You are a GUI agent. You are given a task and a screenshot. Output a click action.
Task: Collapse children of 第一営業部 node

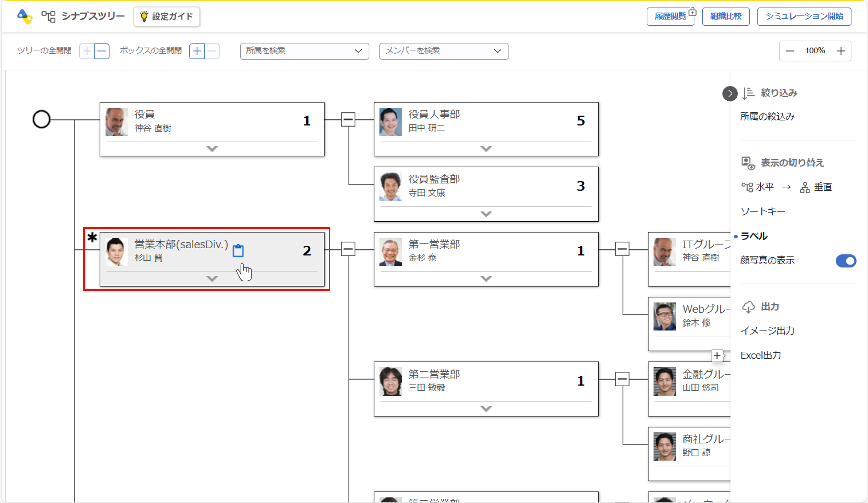(622, 249)
